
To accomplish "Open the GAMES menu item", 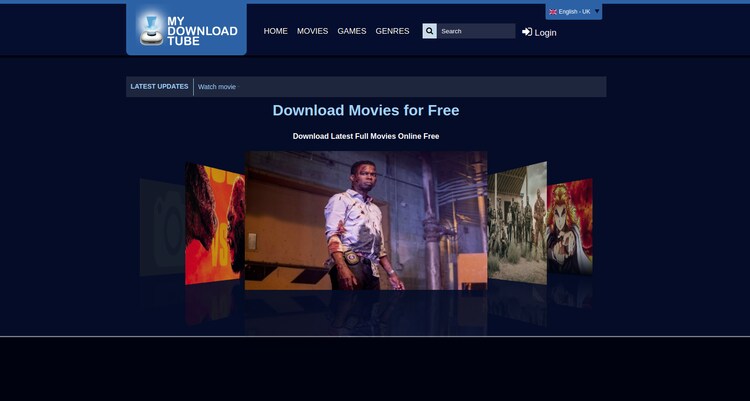I will (x=352, y=31).
